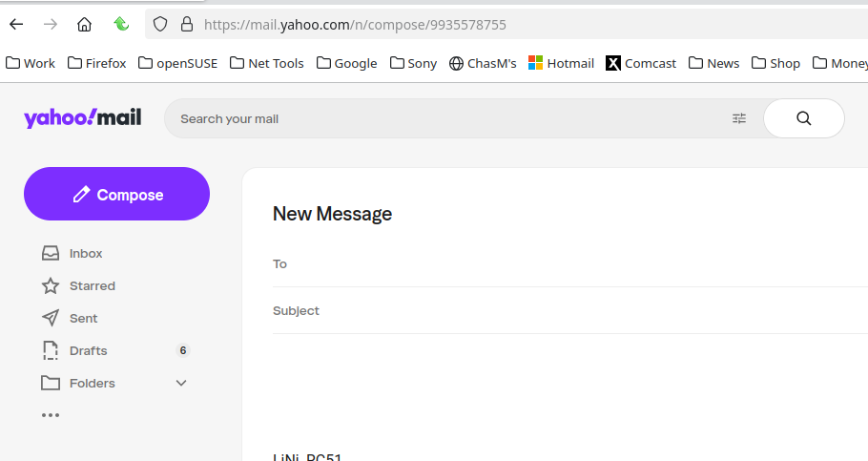Click the green update arrow icon
This screenshot has width=868, height=461.
pos(121,24)
